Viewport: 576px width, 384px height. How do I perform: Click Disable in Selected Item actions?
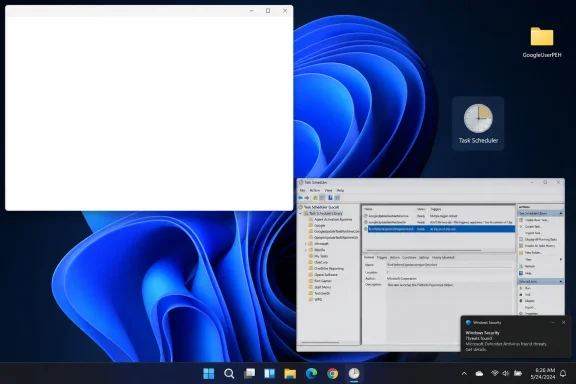click(x=527, y=301)
